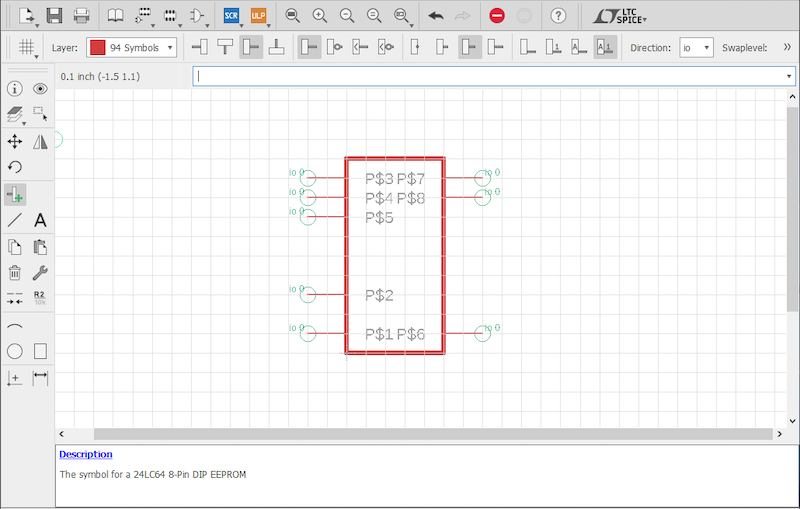
Task: Choose pin function dot and clock
Action: pyautogui.click(x=386, y=47)
